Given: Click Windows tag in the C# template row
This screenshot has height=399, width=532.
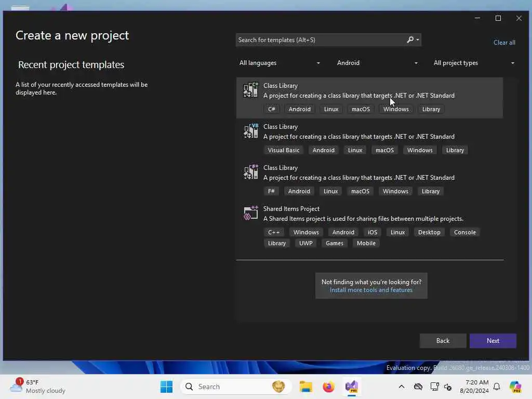Looking at the screenshot, I should point(396,109).
